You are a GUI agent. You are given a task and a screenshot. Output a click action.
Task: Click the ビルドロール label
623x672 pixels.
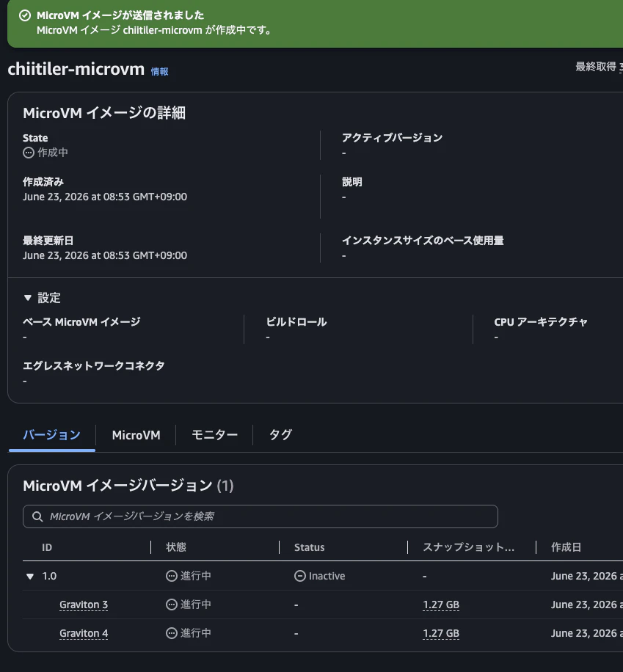[296, 322]
